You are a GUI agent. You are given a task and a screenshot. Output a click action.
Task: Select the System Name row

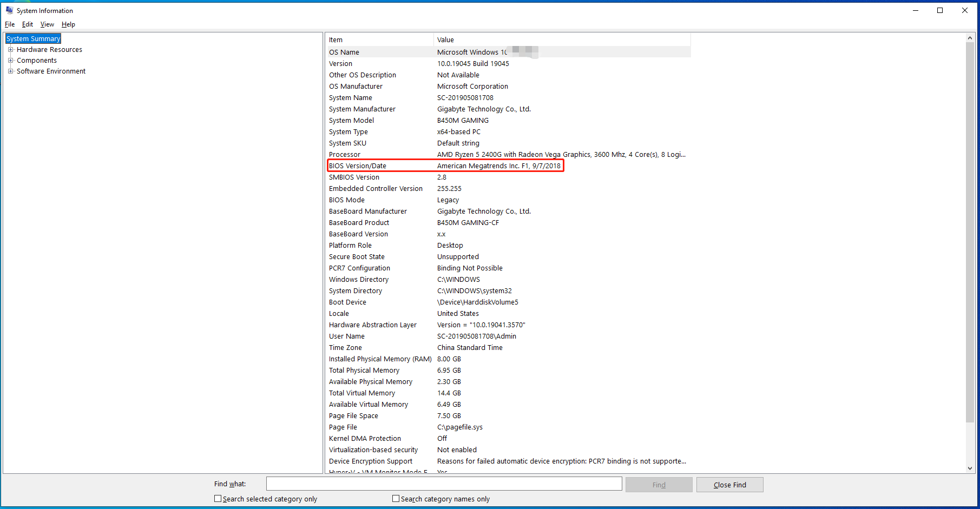508,97
